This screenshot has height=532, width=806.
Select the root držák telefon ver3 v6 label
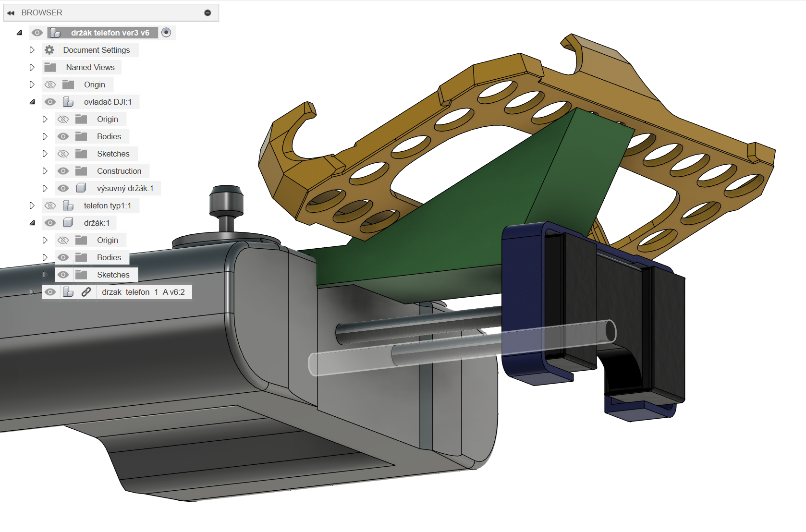tap(110, 33)
